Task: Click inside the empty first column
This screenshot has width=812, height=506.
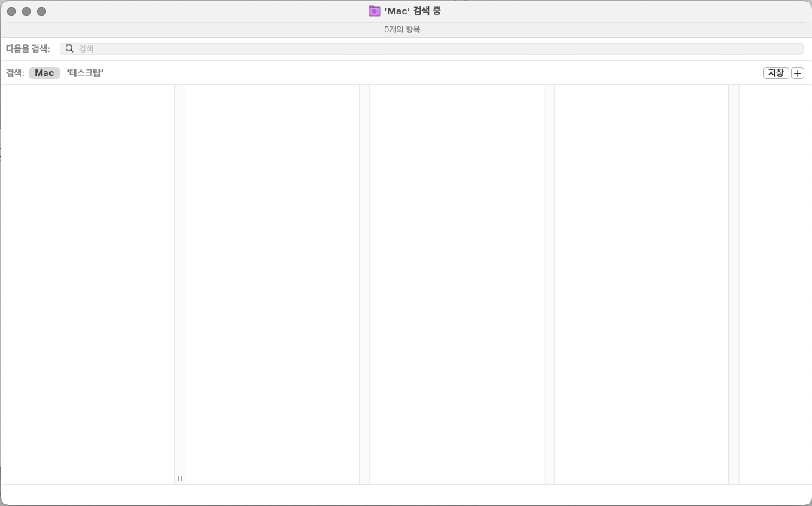Action: coord(87,284)
